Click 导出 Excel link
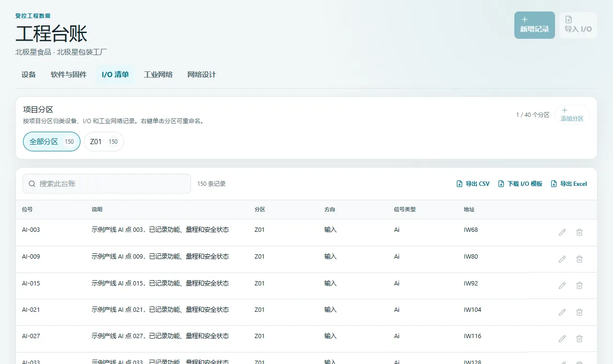The width and height of the screenshot is (613, 364). coord(569,184)
